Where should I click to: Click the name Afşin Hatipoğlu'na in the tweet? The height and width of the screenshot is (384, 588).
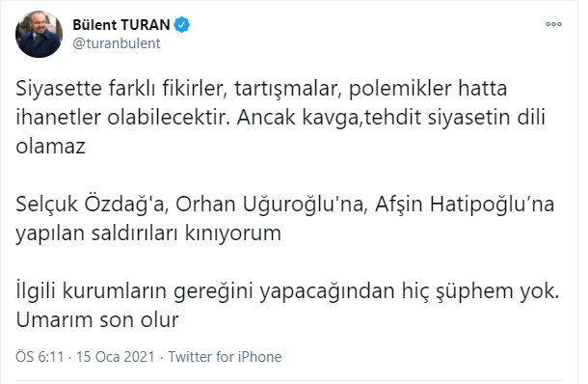coord(465,205)
